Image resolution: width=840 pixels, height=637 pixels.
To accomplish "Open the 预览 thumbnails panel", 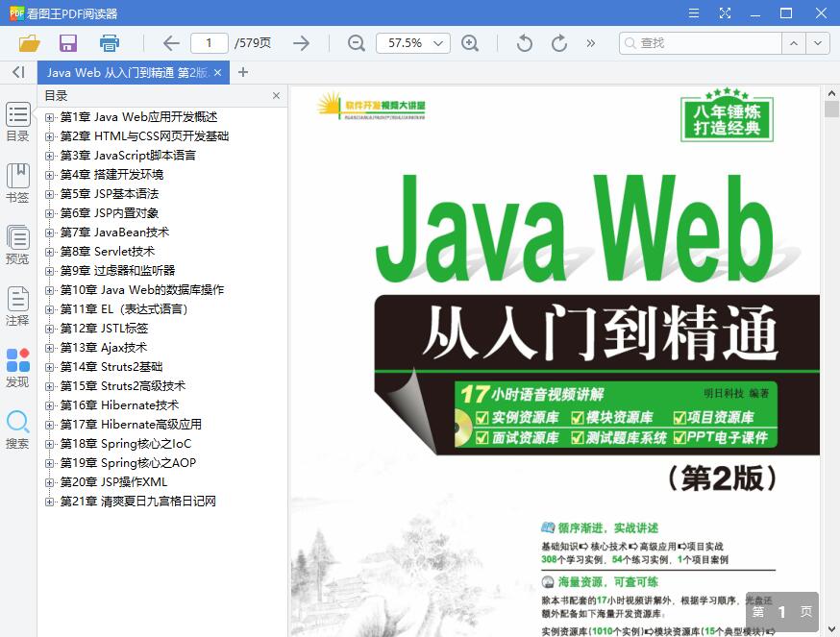I will pos(17,245).
